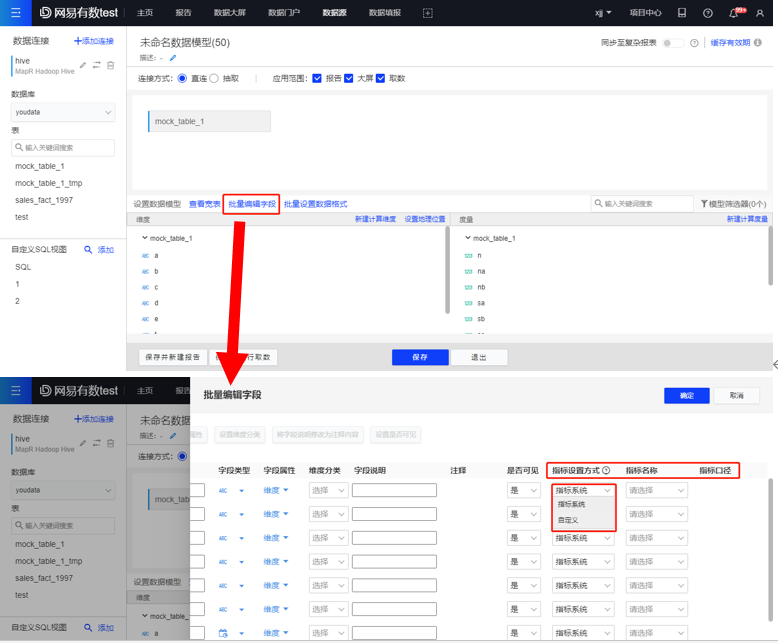Open the 项目中心 menu in the header
This screenshot has height=643, width=778.
[x=645, y=13]
